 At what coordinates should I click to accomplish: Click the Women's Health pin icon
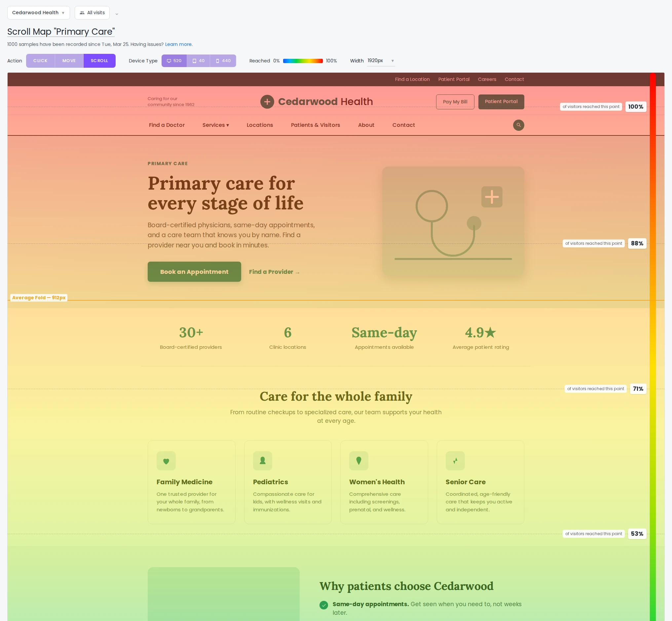pyautogui.click(x=359, y=461)
